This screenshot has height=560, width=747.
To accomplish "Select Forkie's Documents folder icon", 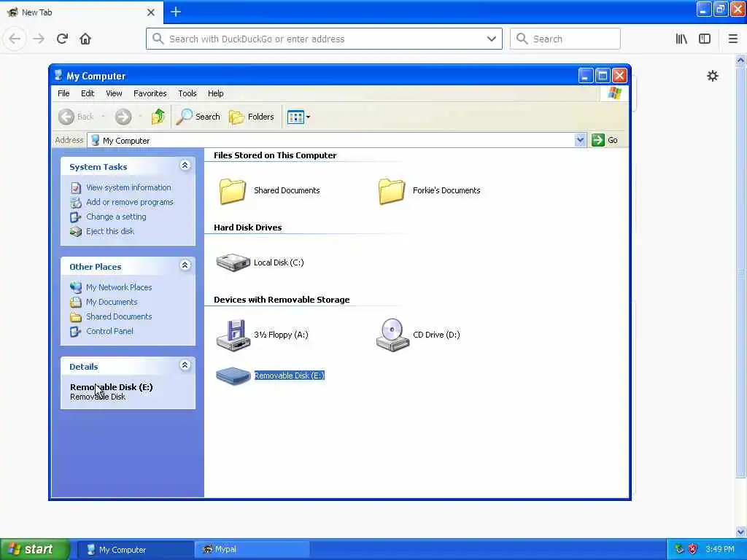I will 392,191.
